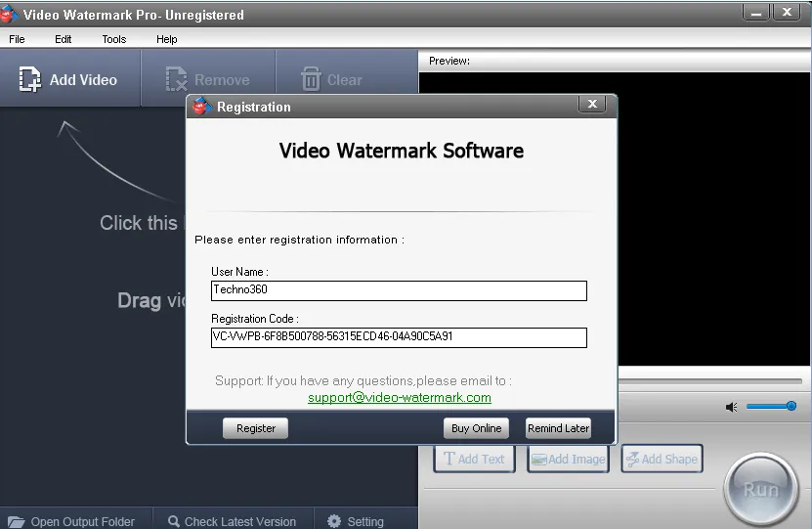
Task: Click the Add Shape watermark button
Action: pyautogui.click(x=662, y=459)
